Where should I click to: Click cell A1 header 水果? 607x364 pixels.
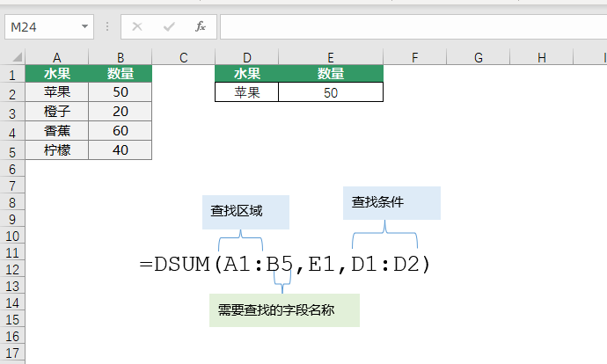pyautogui.click(x=57, y=74)
